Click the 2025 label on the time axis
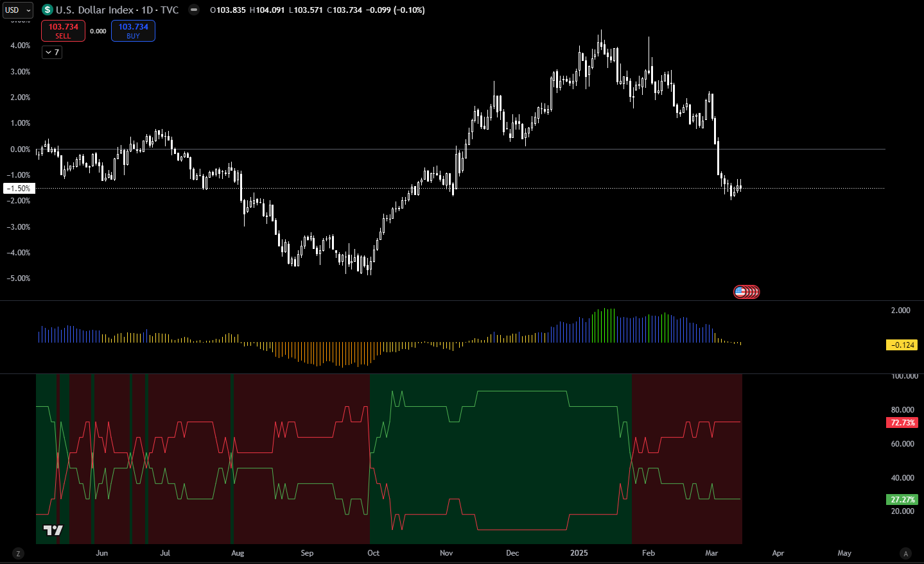The width and height of the screenshot is (924, 564). click(x=579, y=552)
